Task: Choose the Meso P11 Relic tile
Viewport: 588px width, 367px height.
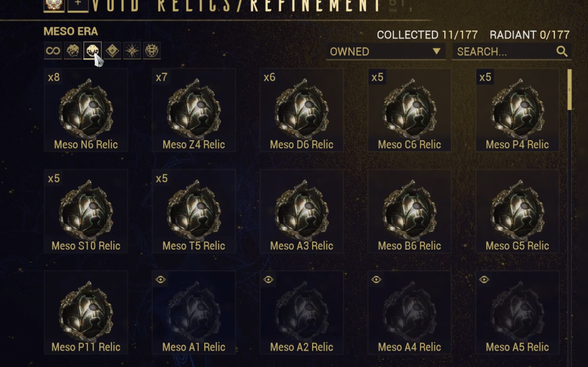Action: tap(86, 312)
